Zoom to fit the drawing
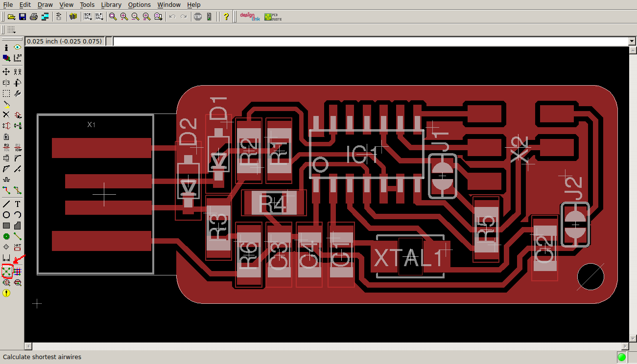This screenshot has height=364, width=637. pyautogui.click(x=113, y=17)
